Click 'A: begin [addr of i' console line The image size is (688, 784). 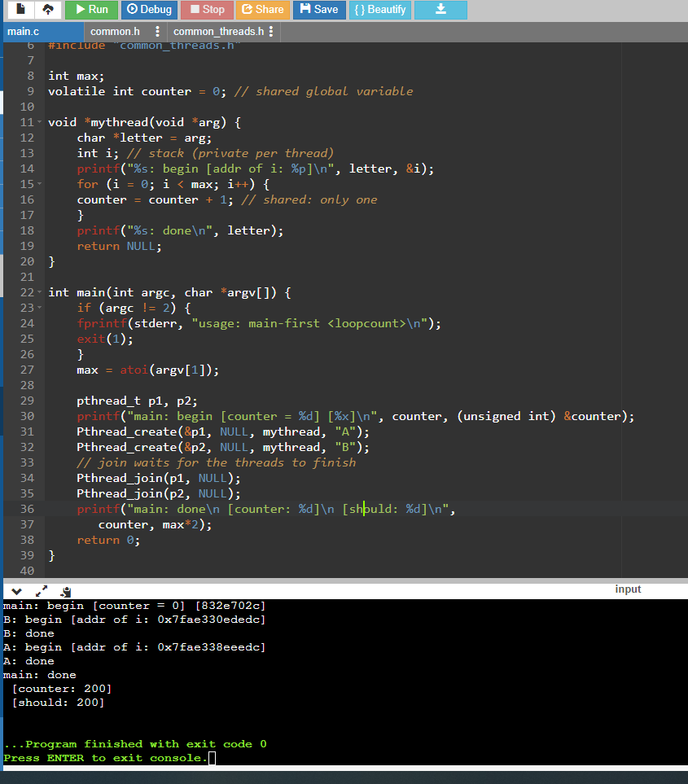tap(134, 647)
